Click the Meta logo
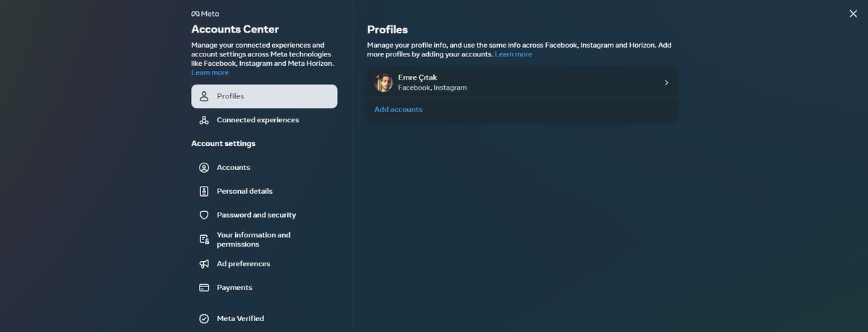 pyautogui.click(x=205, y=14)
